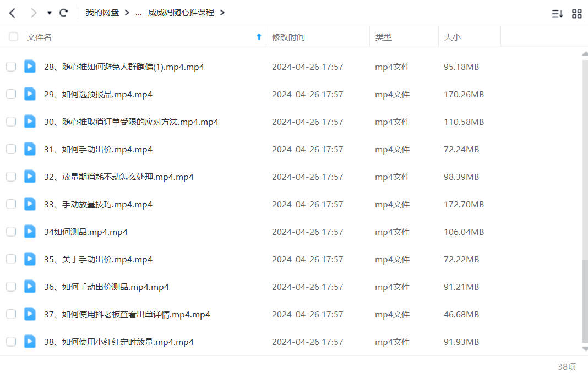Click video icon of 31、如何手动出价

coord(30,149)
